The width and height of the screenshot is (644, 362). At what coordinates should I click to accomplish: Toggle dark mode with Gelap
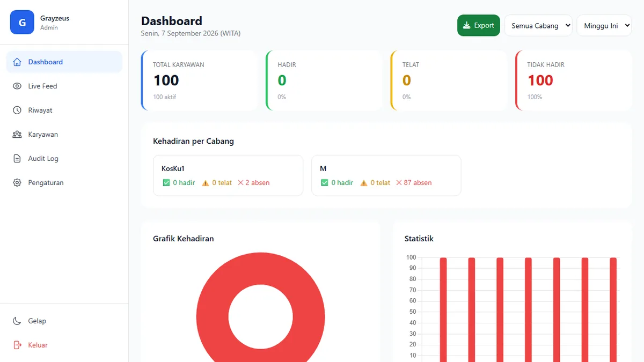coord(64,321)
